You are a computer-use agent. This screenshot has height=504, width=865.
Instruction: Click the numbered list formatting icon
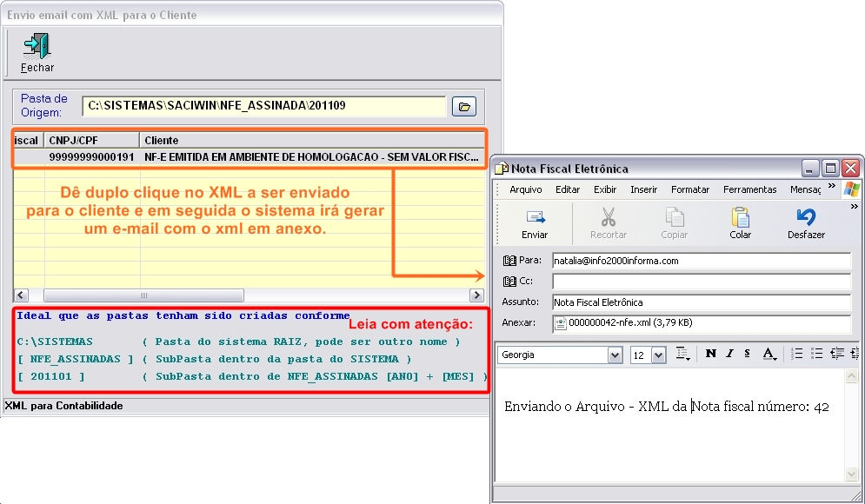[797, 354]
